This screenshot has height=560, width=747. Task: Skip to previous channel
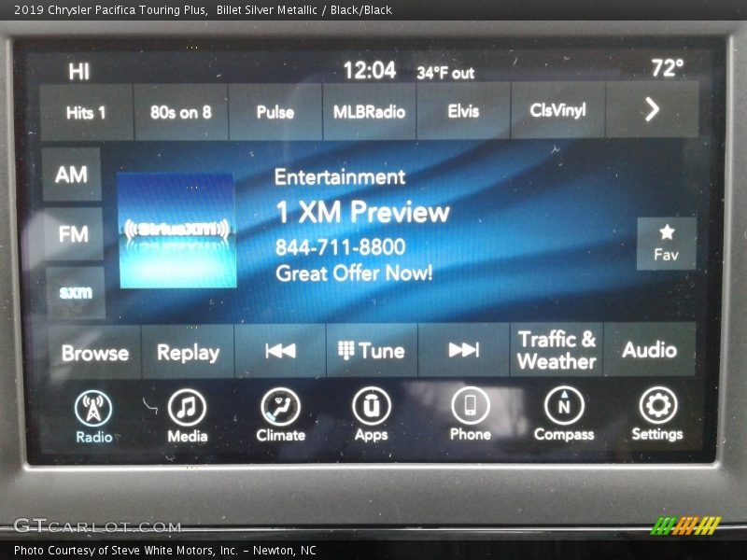coord(281,351)
